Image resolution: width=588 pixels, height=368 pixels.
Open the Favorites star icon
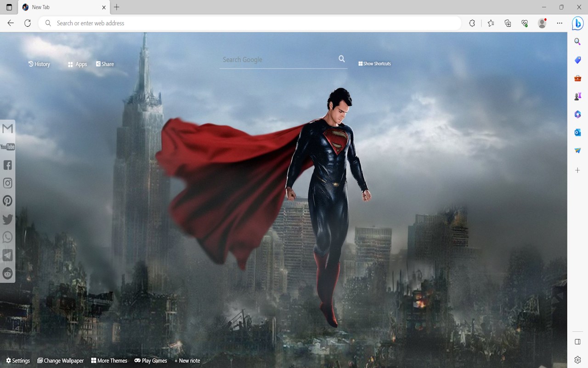[x=491, y=23]
